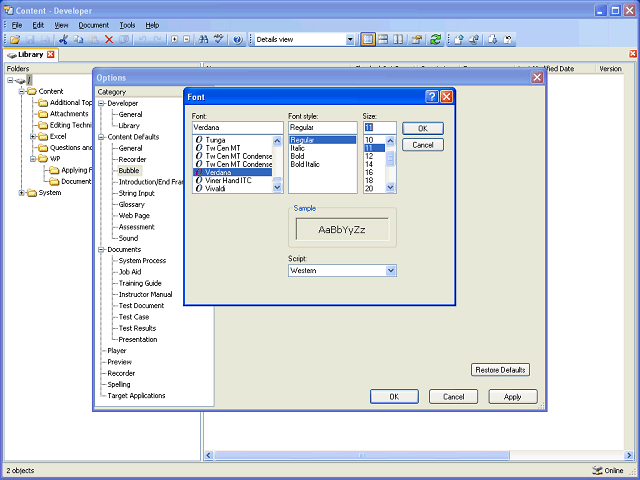The height and width of the screenshot is (480, 640).
Task: Select Training Guide under Documents
Action: pos(140,283)
